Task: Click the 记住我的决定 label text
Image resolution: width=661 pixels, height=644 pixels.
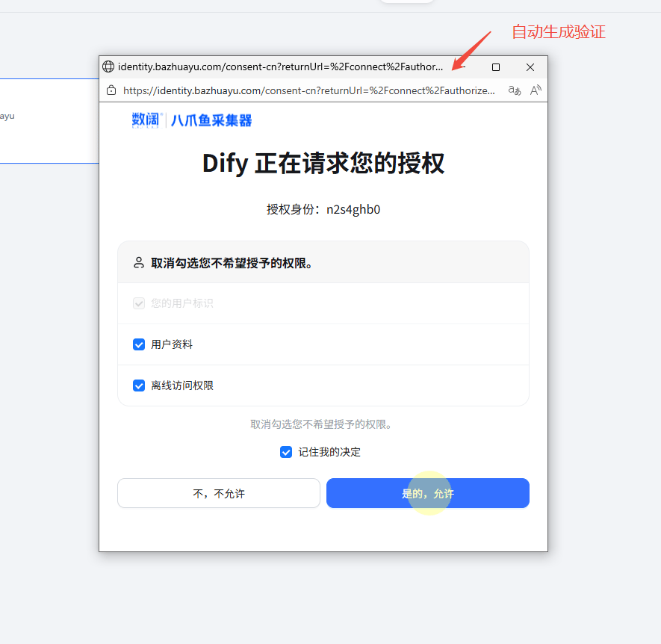Action: pos(329,452)
